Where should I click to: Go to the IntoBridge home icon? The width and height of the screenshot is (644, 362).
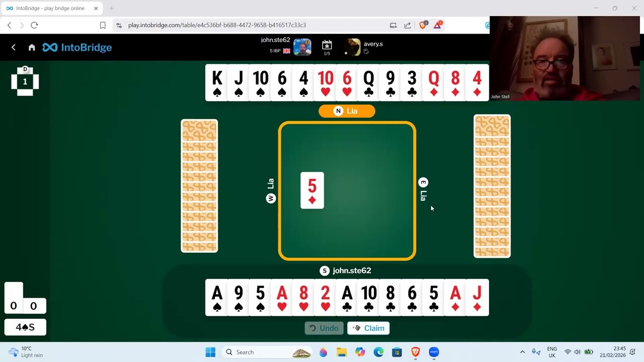click(32, 47)
